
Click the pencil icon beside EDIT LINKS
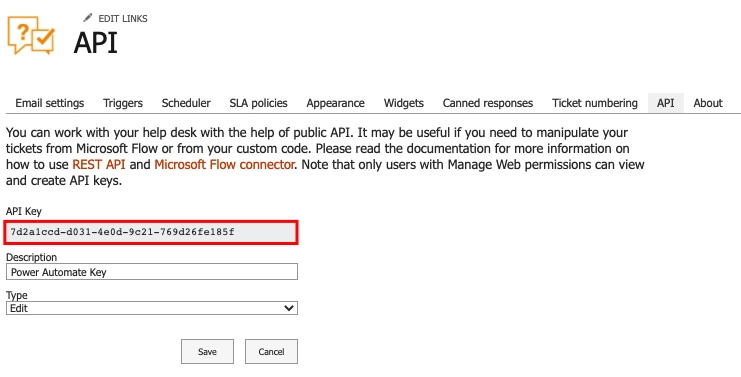pos(87,18)
